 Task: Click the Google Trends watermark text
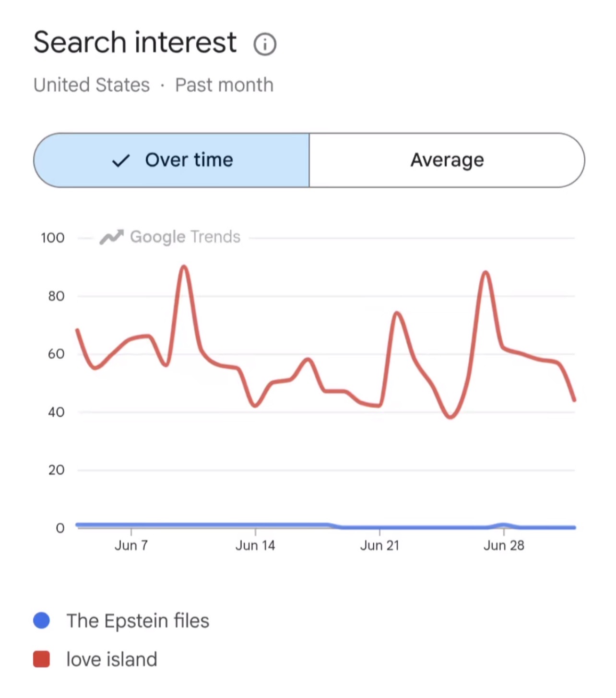[185, 237]
